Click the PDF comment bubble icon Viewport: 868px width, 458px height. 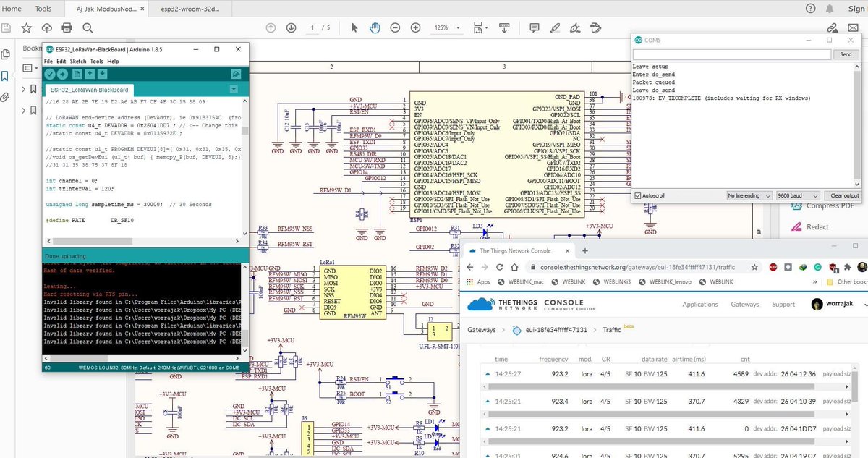coord(535,27)
